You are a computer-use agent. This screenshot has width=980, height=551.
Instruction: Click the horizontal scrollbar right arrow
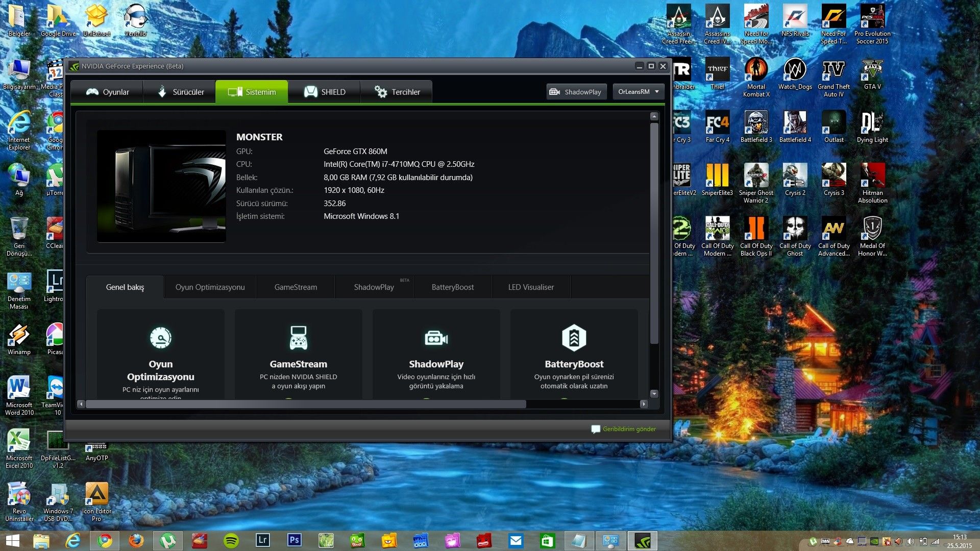pos(644,404)
